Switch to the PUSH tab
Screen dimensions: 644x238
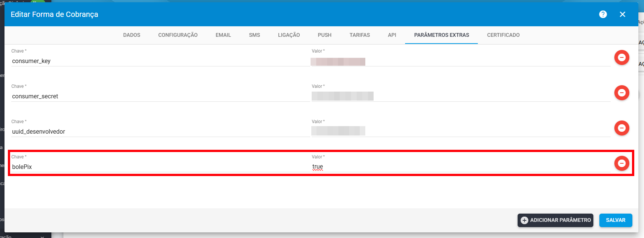point(325,35)
